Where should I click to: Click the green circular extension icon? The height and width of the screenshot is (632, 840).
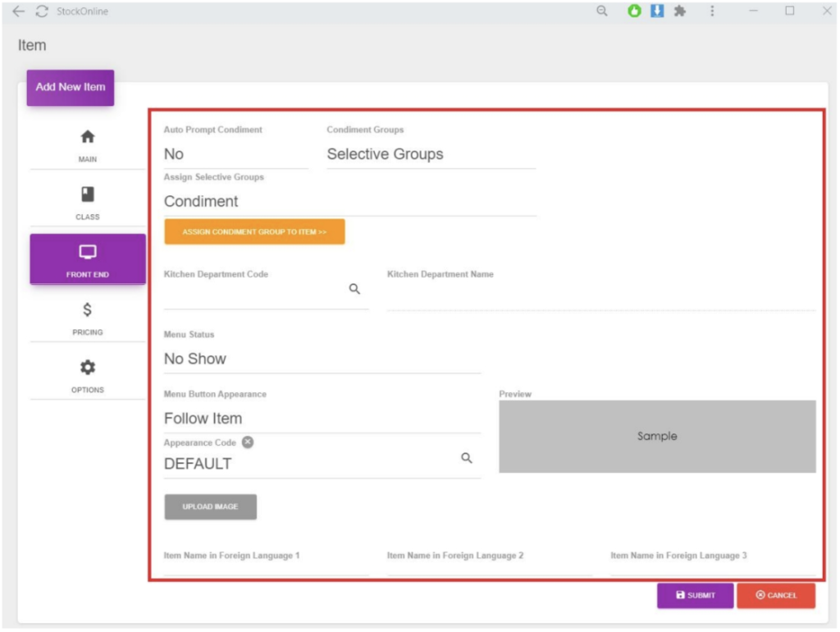click(634, 11)
